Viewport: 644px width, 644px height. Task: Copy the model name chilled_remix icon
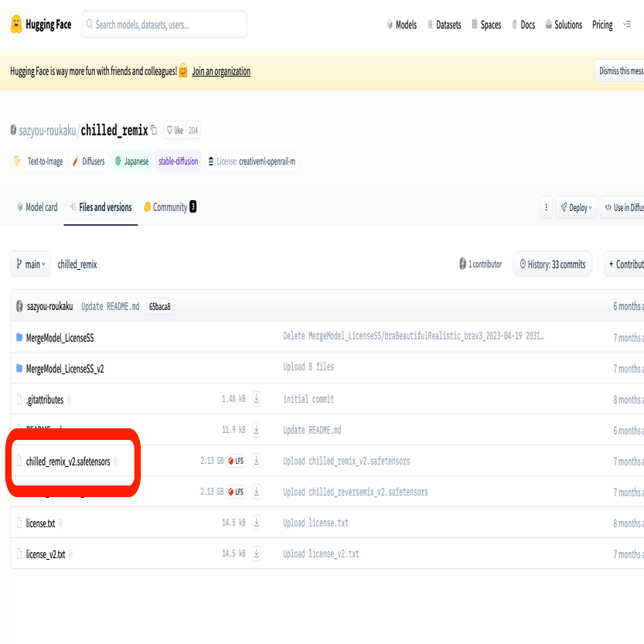pyautogui.click(x=154, y=130)
